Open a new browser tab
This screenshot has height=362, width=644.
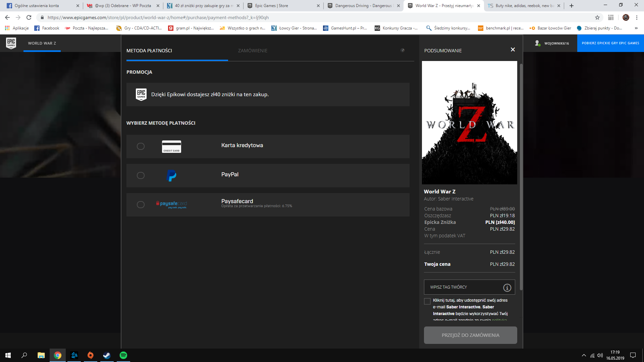[x=572, y=6]
